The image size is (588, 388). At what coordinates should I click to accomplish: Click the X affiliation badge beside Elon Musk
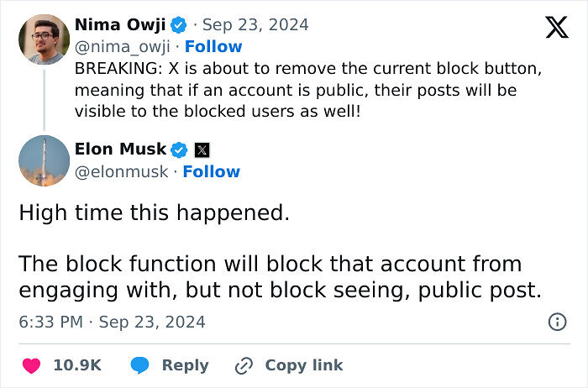[202, 150]
